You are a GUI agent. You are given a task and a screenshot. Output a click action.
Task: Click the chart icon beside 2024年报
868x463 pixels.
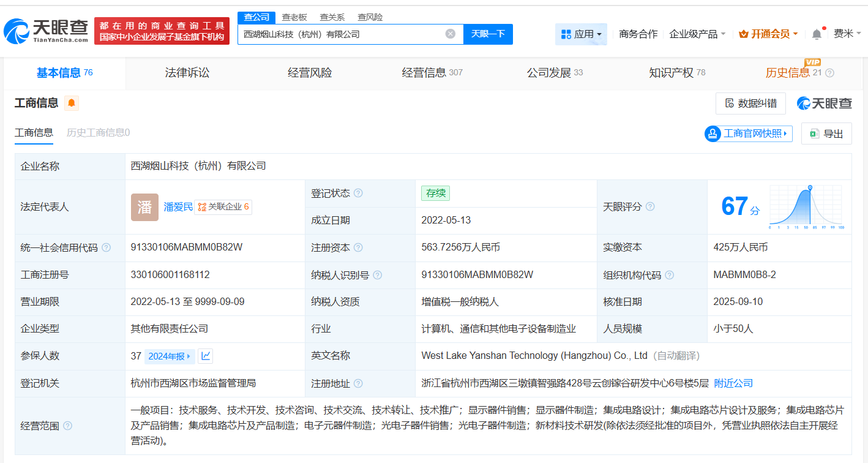tap(204, 356)
